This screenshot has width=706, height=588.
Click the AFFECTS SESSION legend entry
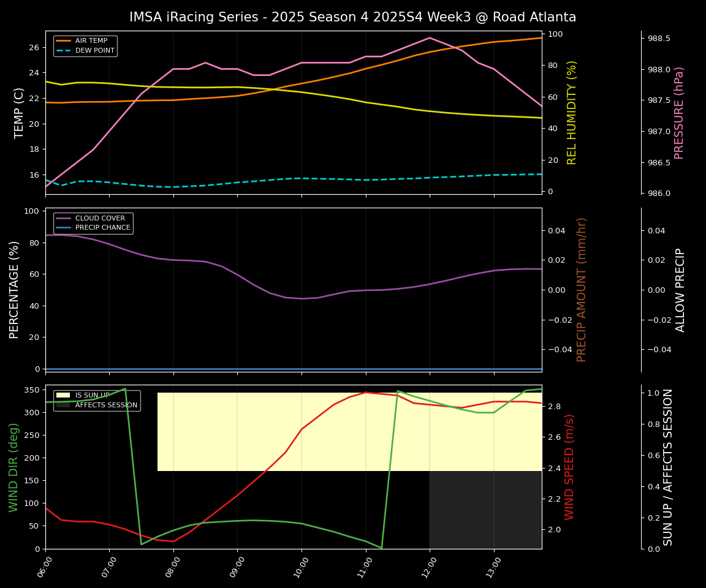pos(105,405)
